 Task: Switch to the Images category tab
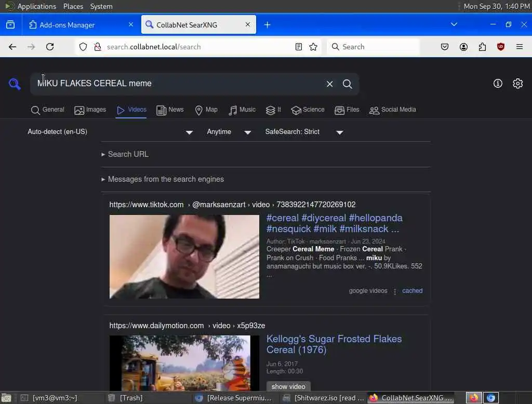[90, 110]
